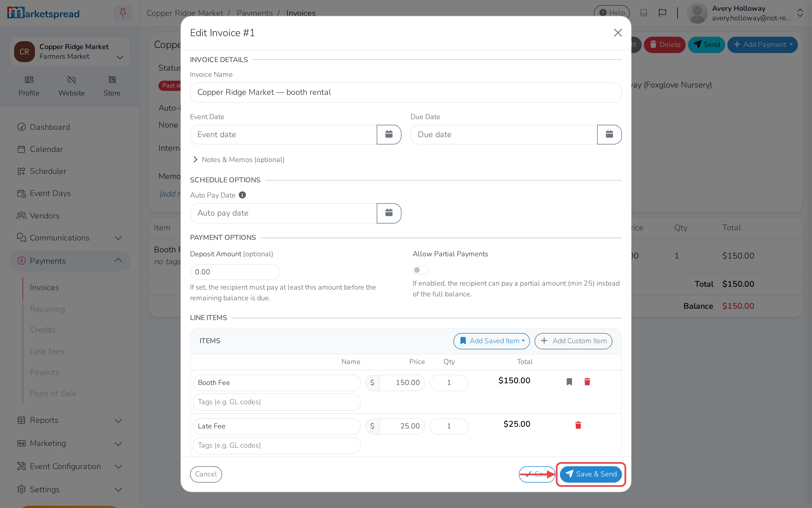Expand the Communications menu
The height and width of the screenshot is (508, 812).
point(69,238)
